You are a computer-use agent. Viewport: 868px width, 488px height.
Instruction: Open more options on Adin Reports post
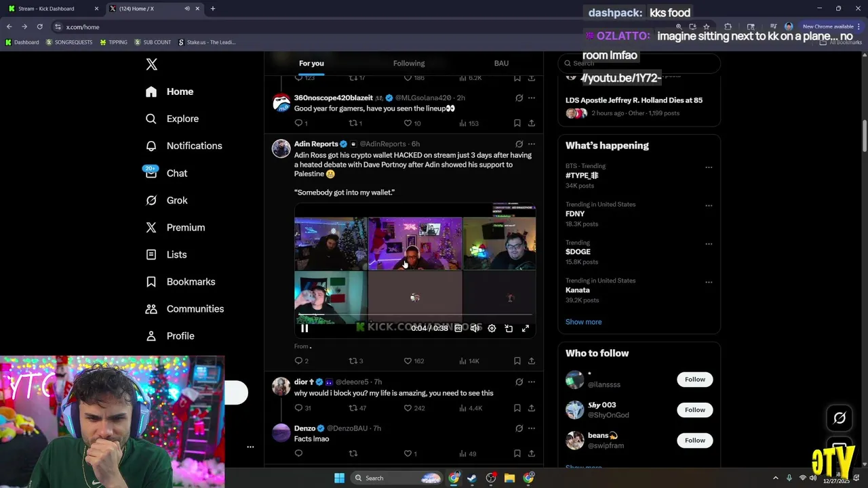coord(532,144)
